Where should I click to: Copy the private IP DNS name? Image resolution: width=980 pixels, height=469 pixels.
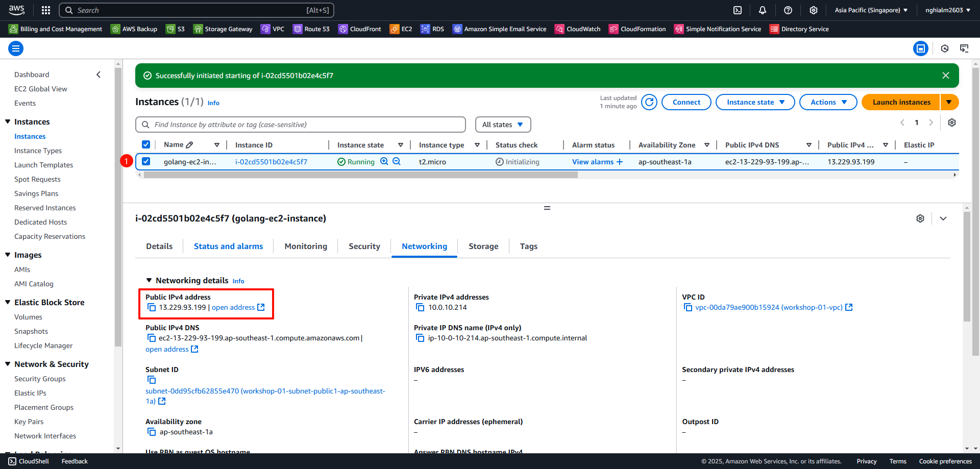(x=420, y=338)
